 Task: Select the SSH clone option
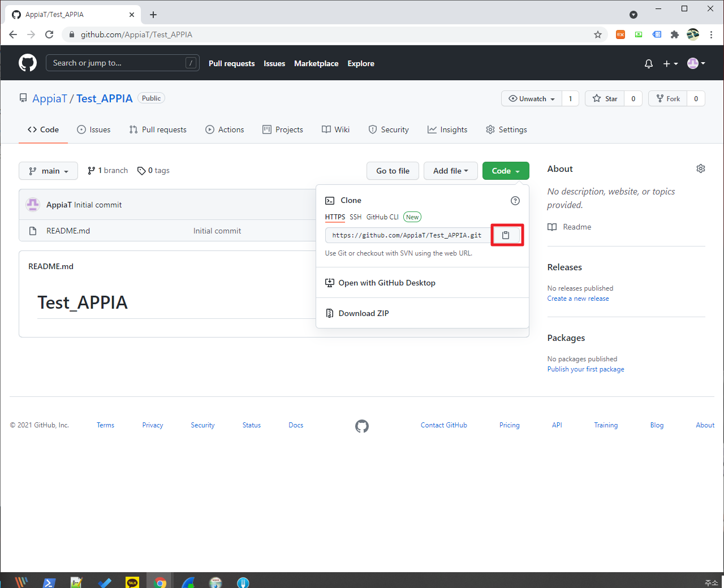pyautogui.click(x=355, y=217)
